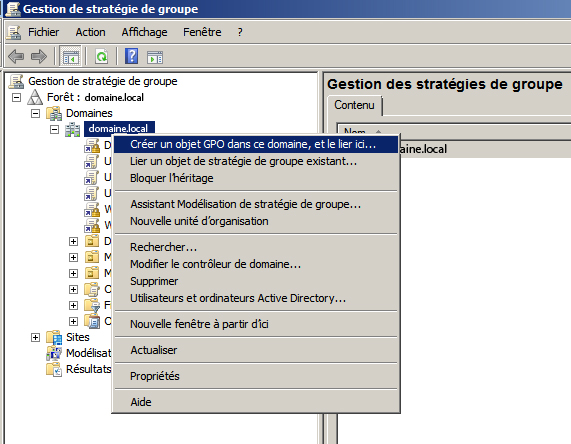Screen dimensions: 571x444
Task: Click the Forêt triangle icon
Action: tap(35, 97)
